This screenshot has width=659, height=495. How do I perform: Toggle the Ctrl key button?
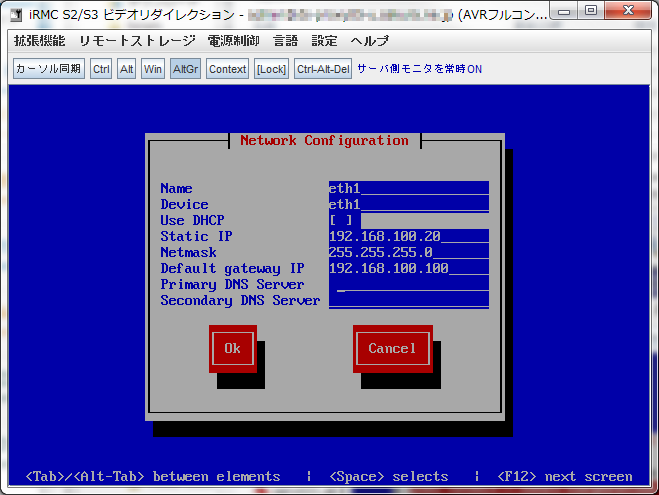[101, 69]
